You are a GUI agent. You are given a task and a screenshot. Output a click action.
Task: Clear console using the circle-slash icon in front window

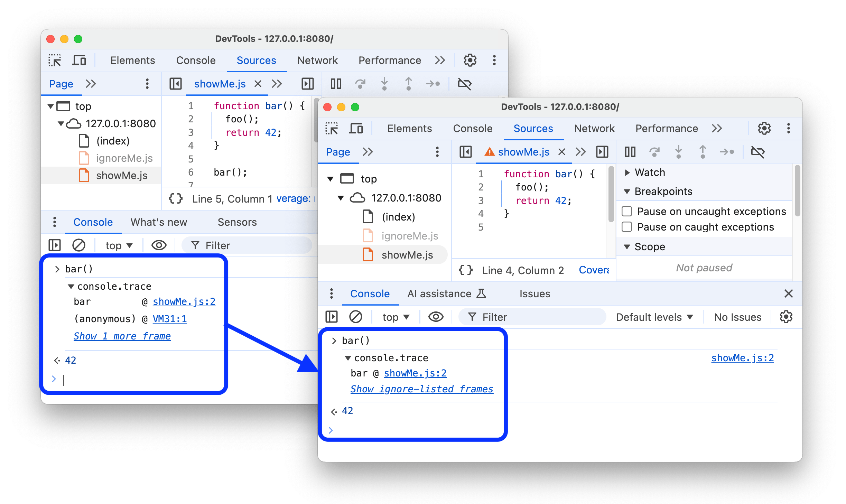[355, 317]
